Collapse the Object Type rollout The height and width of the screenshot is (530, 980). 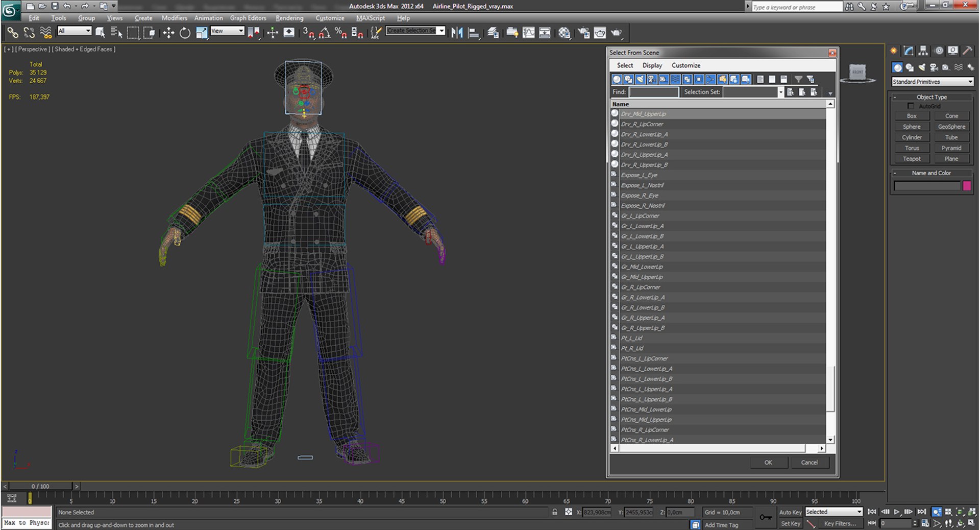932,97
